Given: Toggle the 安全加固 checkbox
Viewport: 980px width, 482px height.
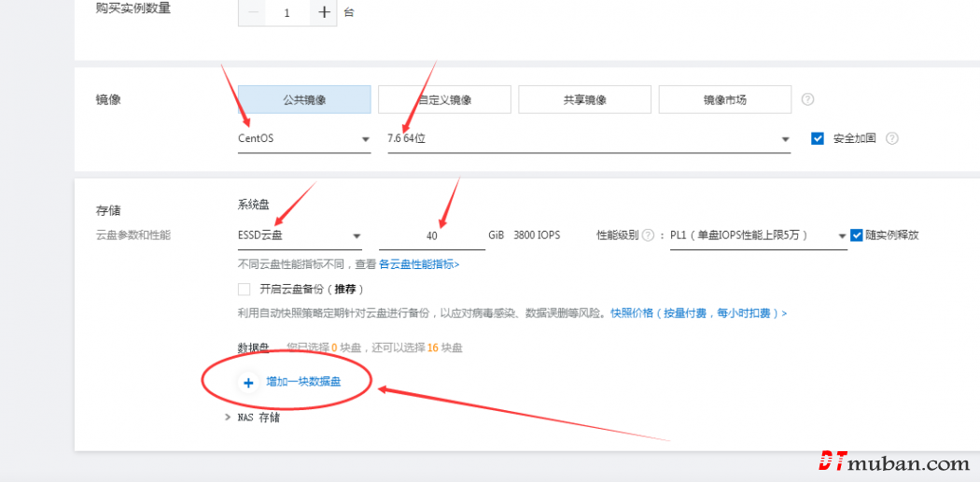Looking at the screenshot, I should (818, 138).
